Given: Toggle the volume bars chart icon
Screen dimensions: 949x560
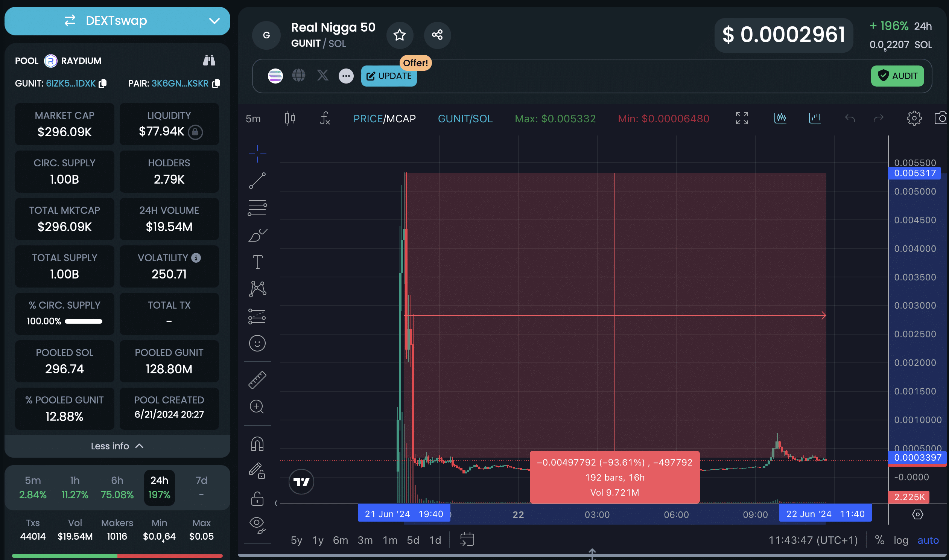Looking at the screenshot, I should (815, 119).
